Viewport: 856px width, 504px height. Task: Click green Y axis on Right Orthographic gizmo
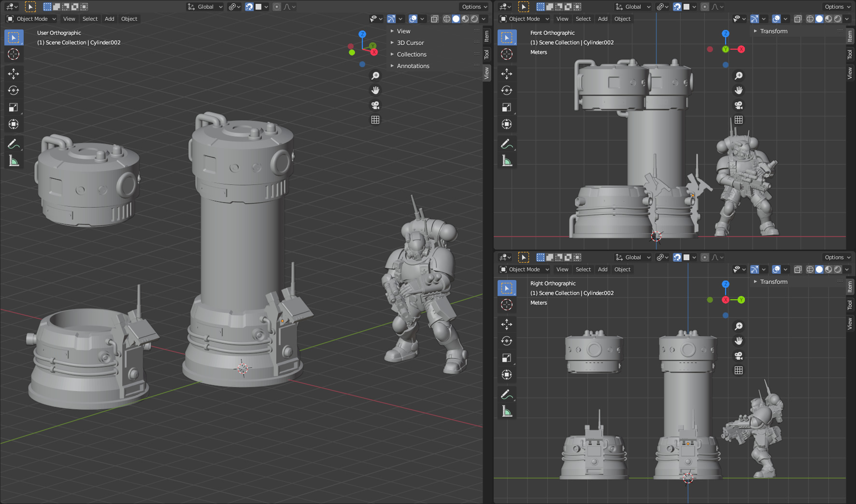point(741,300)
